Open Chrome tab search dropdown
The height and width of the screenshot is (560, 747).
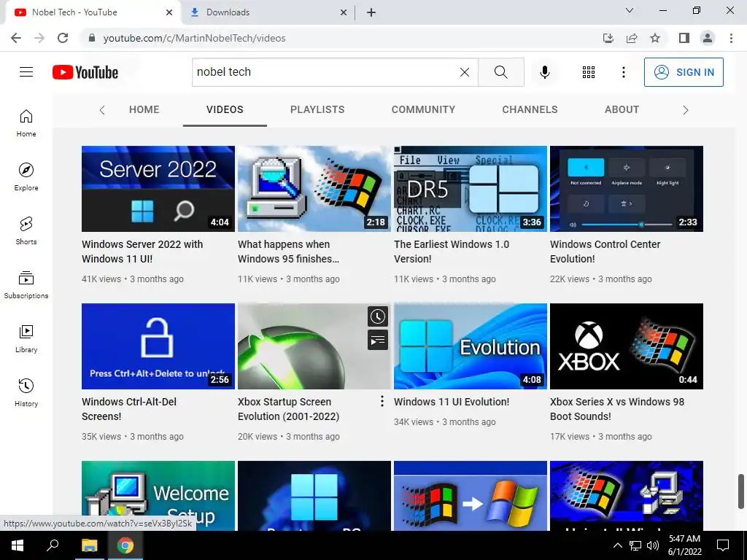click(x=630, y=10)
